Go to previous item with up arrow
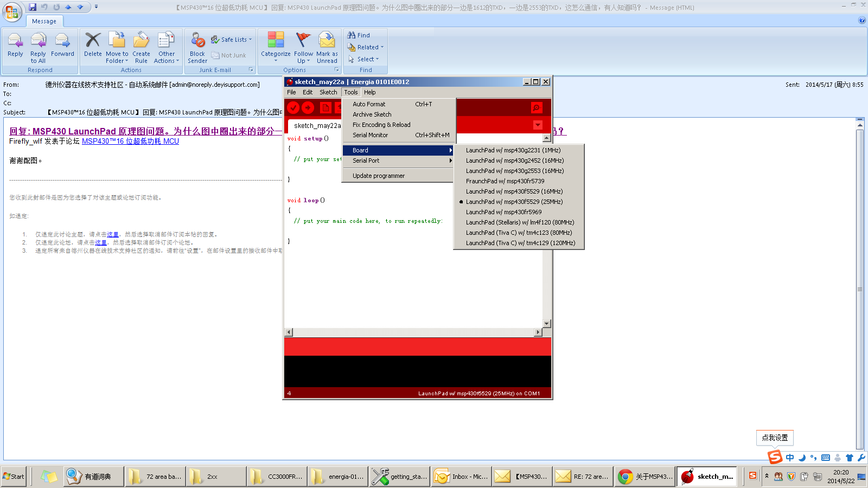The image size is (868, 488). coord(68,7)
